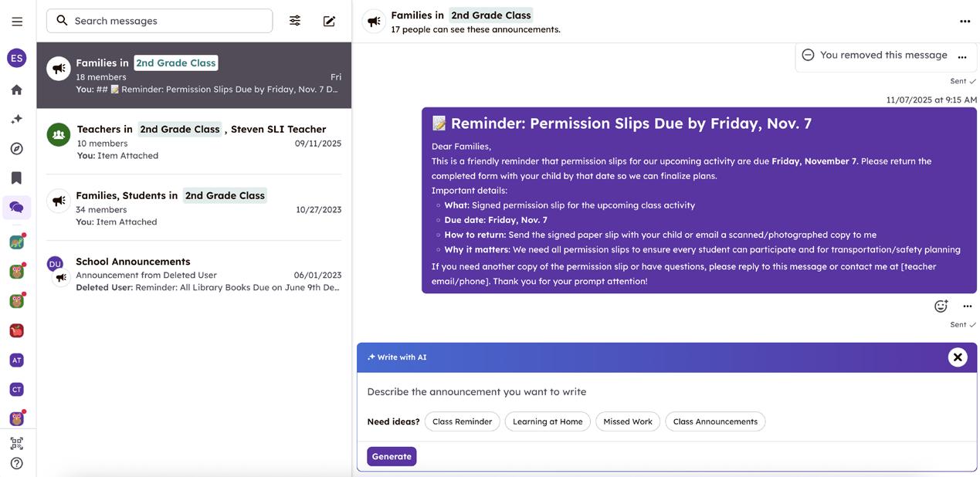Add emoji reaction to the reminder message

click(x=941, y=306)
